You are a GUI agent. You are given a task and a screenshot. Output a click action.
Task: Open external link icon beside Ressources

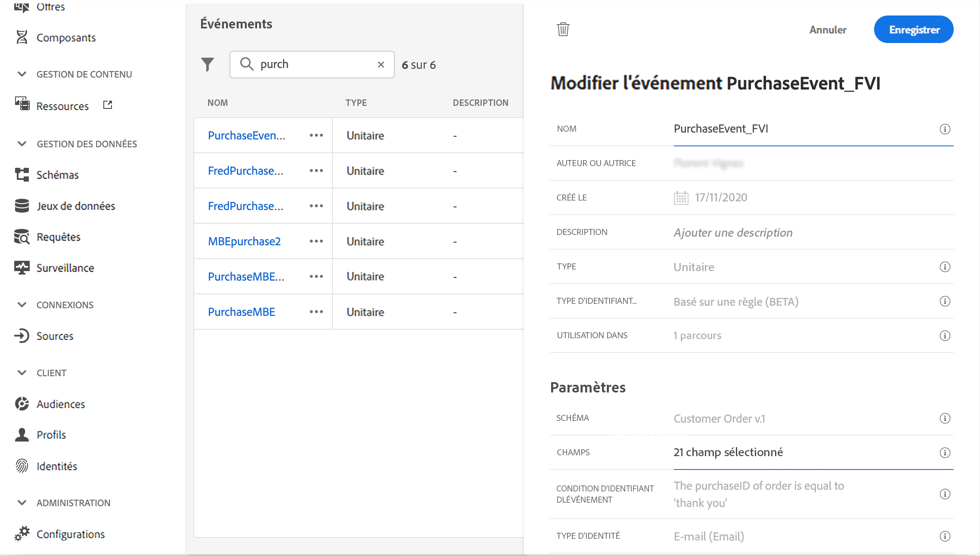point(108,105)
